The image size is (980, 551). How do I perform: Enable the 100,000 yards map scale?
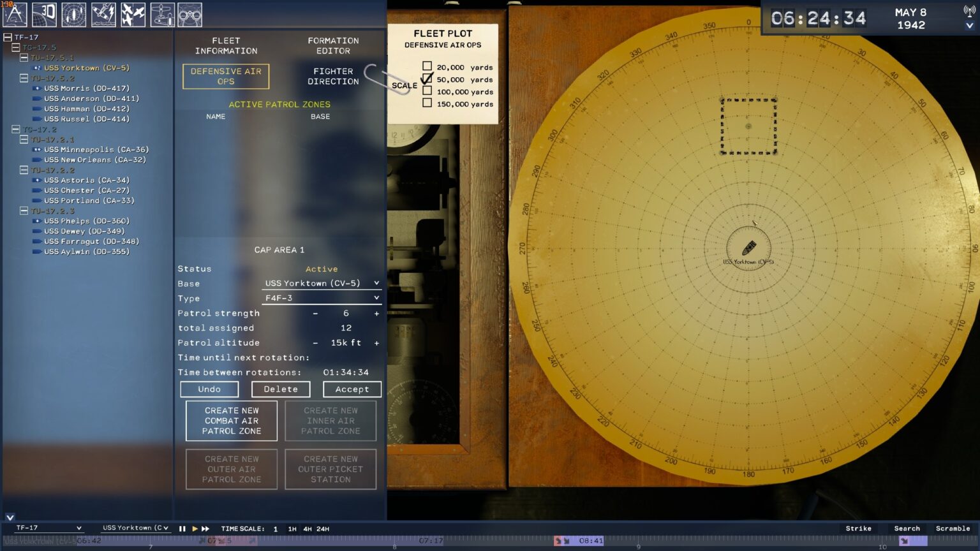427,91
